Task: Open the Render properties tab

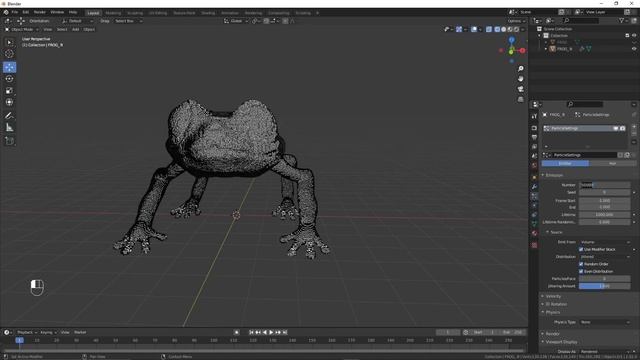Action: click(x=534, y=128)
